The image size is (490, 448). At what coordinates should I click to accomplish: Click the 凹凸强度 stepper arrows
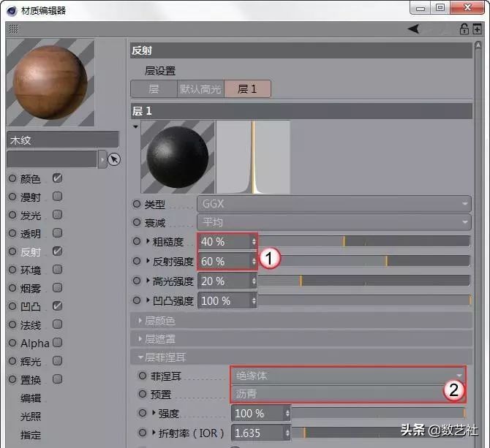[254, 300]
